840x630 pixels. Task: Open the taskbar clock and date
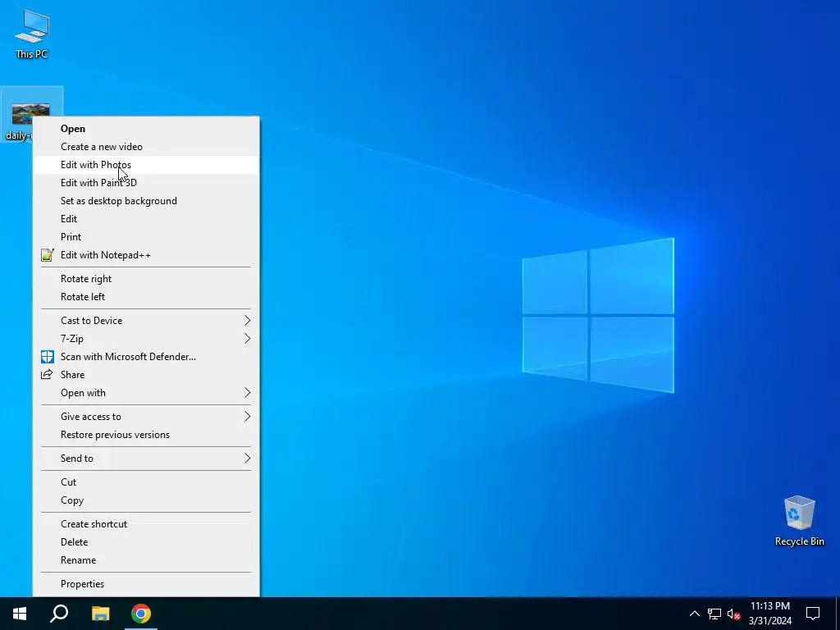pyautogui.click(x=769, y=614)
